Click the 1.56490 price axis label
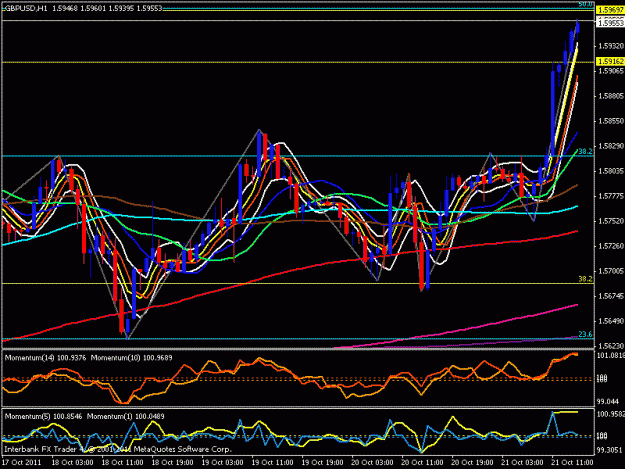 611,321
